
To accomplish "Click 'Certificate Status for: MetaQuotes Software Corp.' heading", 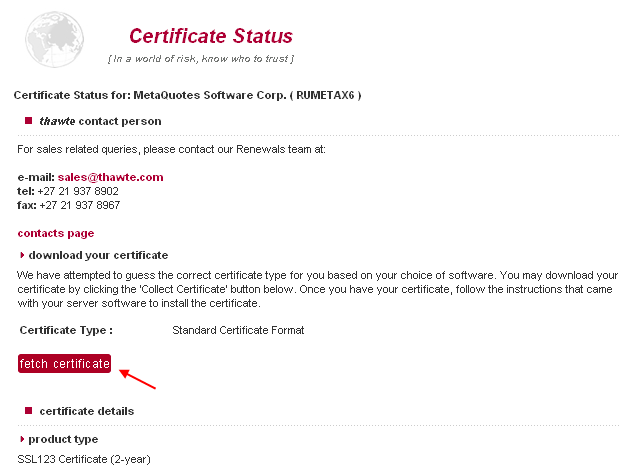I will coord(187,95).
